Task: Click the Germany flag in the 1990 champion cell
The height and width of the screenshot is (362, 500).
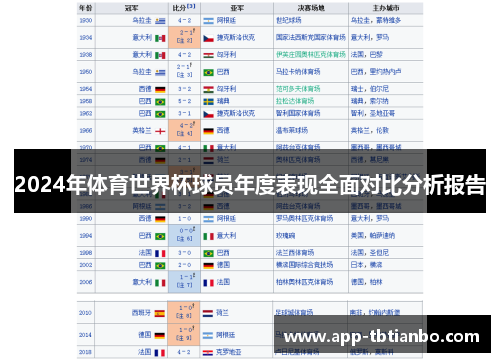Action: (160, 219)
